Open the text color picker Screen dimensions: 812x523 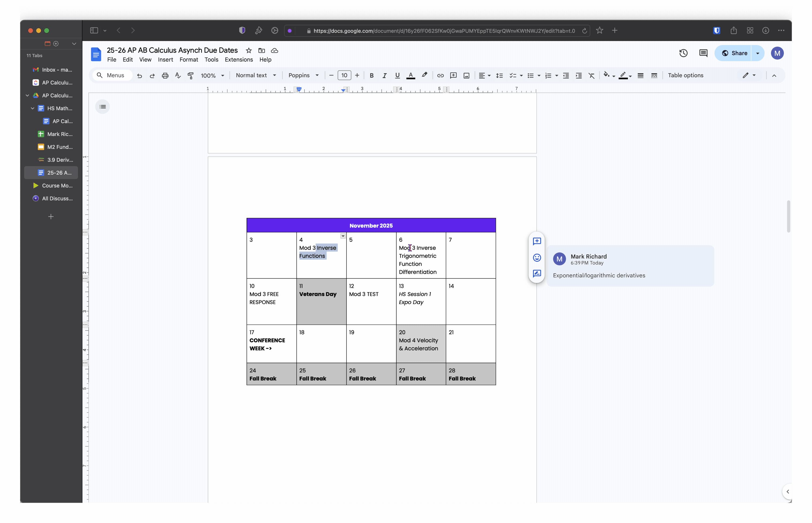410,75
